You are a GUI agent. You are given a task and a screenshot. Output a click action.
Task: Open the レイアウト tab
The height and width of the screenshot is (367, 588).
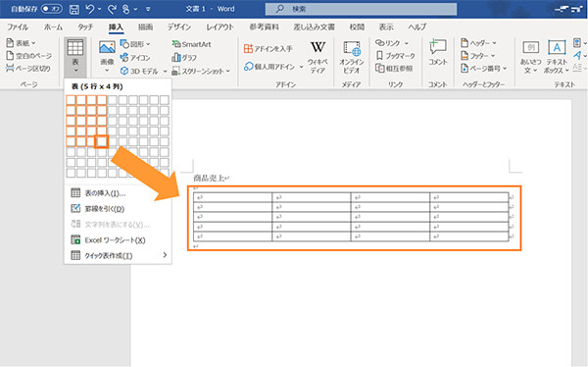tap(220, 27)
